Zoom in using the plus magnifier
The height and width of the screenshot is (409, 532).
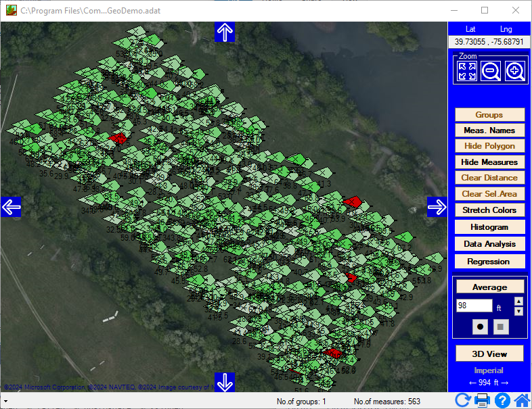tap(514, 71)
